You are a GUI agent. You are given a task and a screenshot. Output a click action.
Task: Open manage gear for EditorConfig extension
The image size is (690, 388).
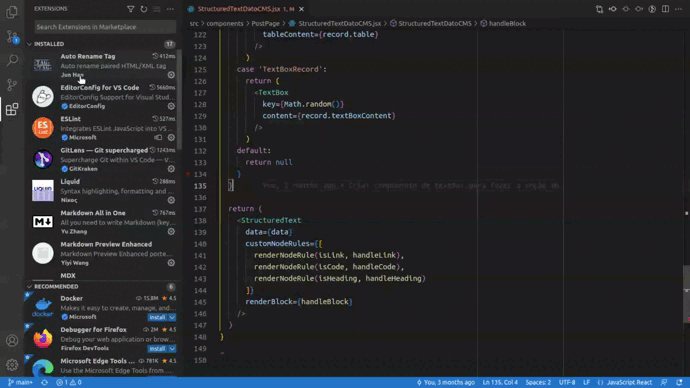tap(171, 106)
